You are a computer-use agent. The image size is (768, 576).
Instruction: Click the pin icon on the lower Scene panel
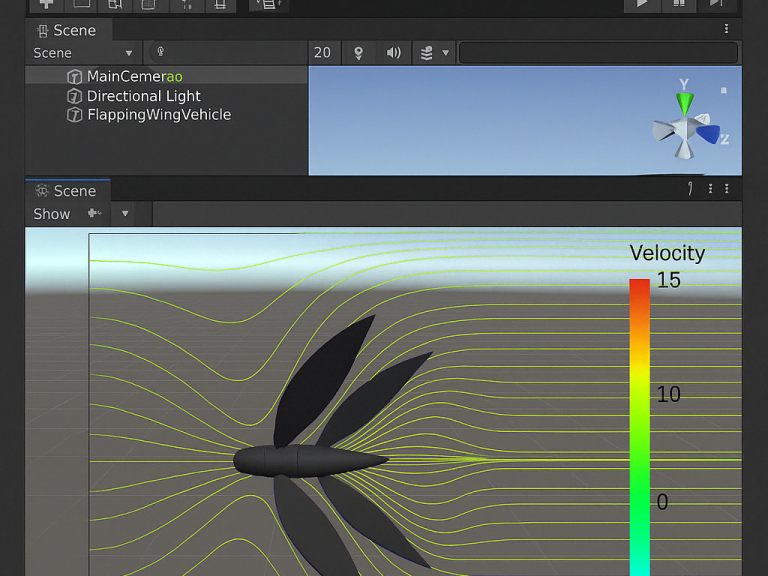[x=690, y=189]
